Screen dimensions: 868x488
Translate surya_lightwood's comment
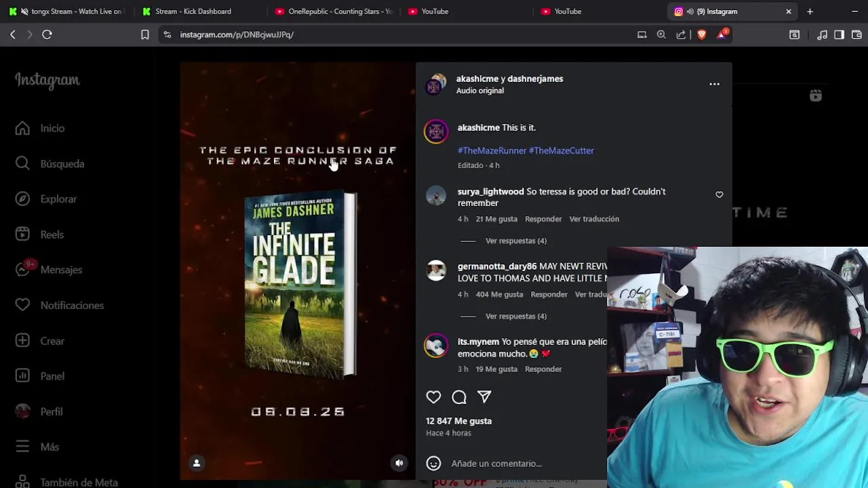pos(594,219)
